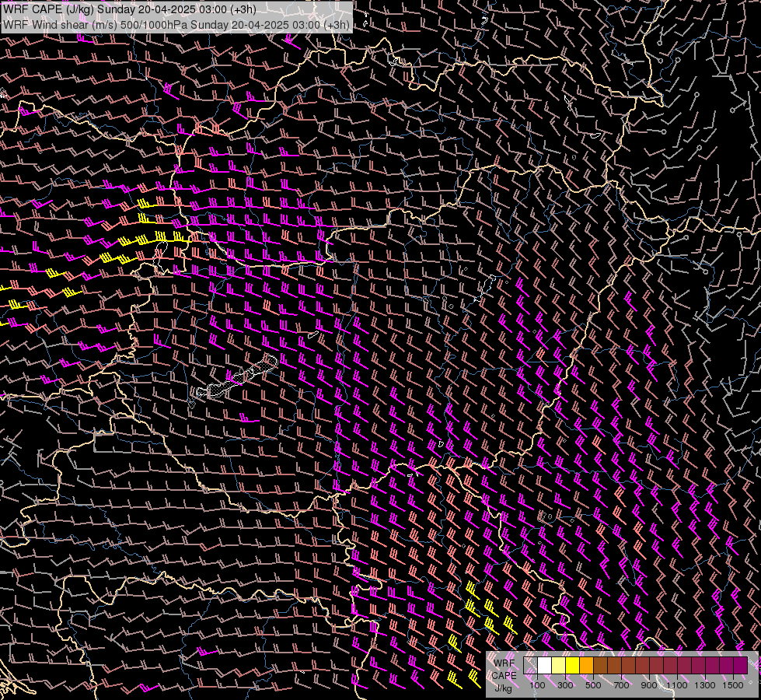This screenshot has width=761, height=700.
Task: Click the WRF Wind shear title line
Action: 176,25
